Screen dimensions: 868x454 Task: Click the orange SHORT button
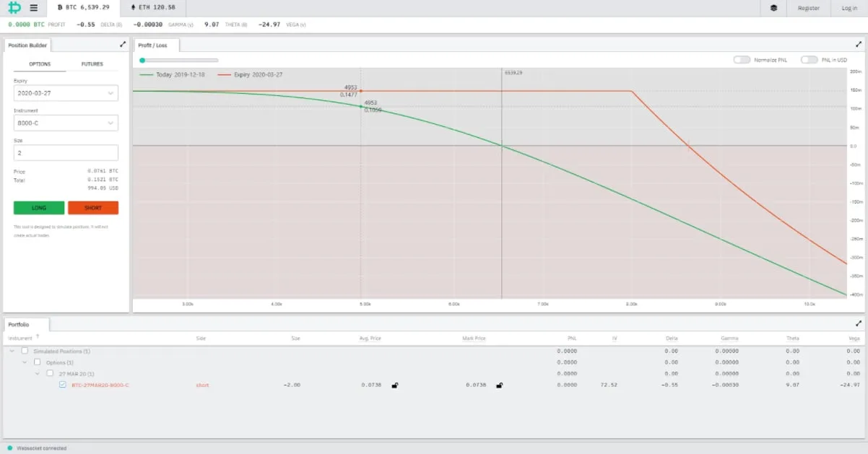pos(93,208)
